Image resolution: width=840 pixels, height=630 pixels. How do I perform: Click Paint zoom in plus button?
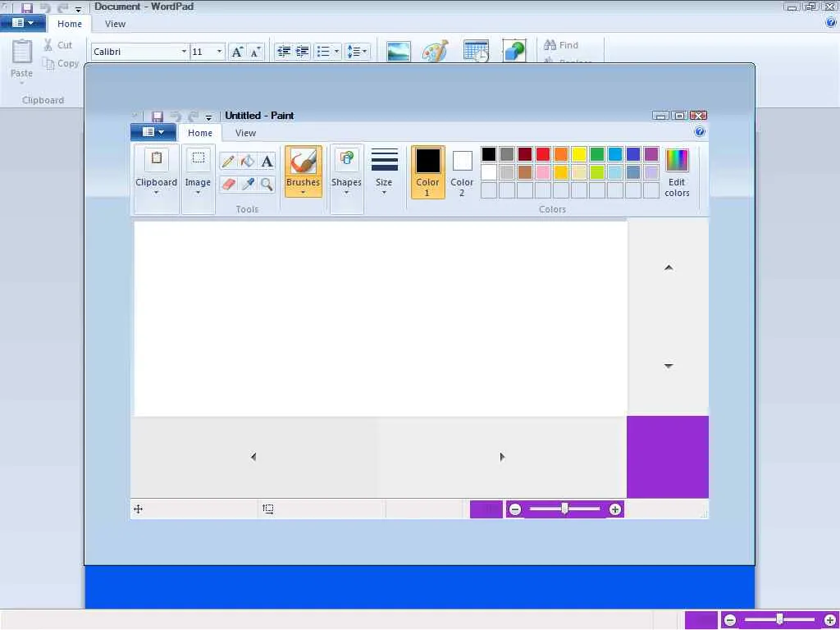(615, 509)
